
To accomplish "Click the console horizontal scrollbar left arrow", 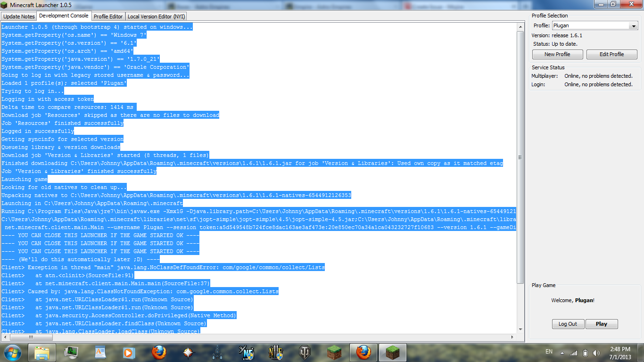I will tap(5, 337).
